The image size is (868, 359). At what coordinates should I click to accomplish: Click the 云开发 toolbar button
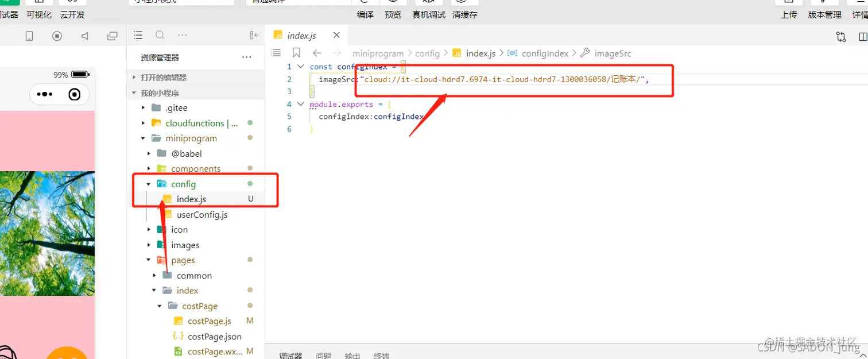coord(72,15)
